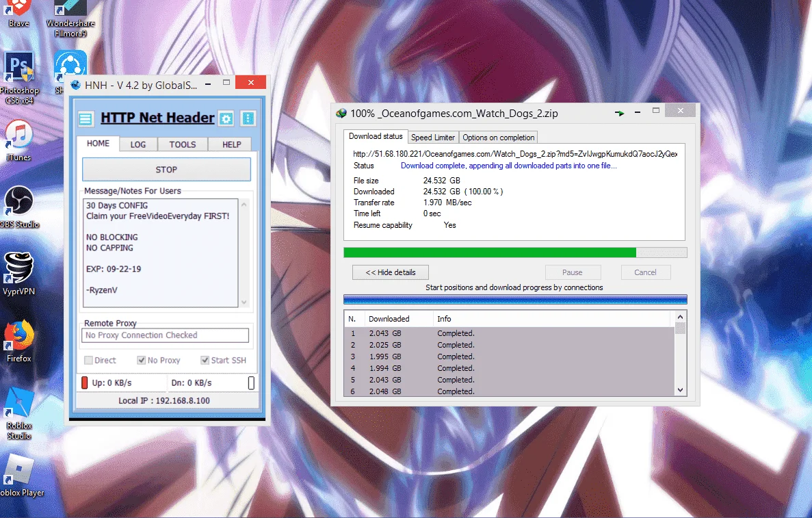812x518 pixels.
Task: Click the blue connections progress bar
Action: [x=515, y=300]
